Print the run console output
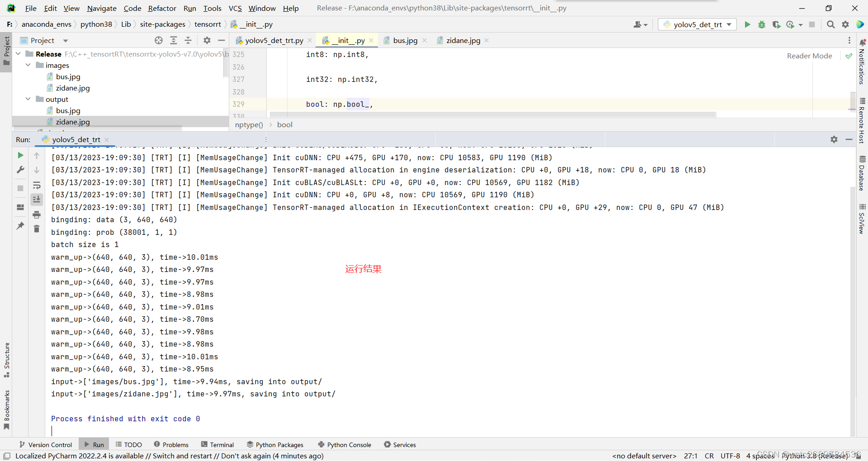Image resolution: width=868 pixels, height=462 pixels. pyautogui.click(x=37, y=214)
